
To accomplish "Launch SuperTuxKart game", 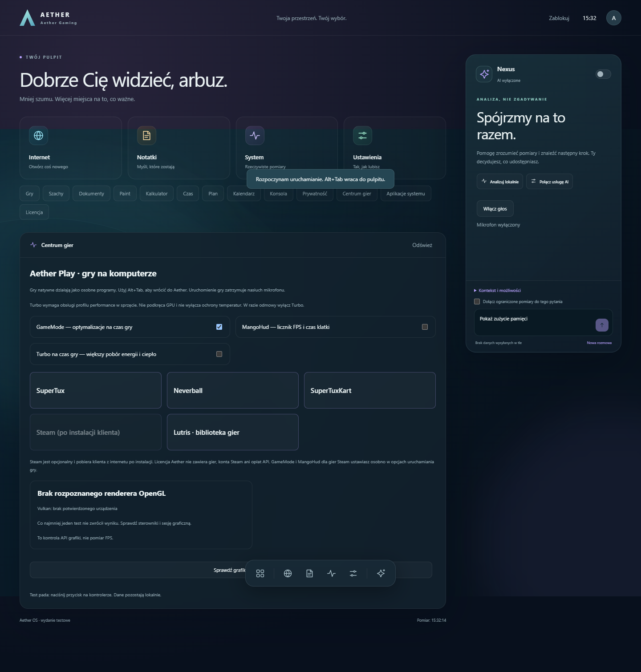I will [x=370, y=390].
